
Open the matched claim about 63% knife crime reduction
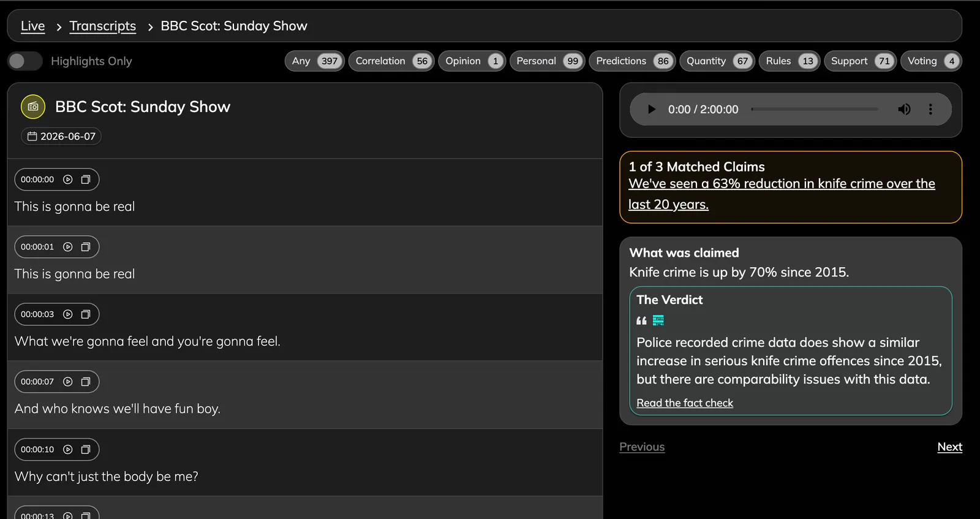(782, 194)
